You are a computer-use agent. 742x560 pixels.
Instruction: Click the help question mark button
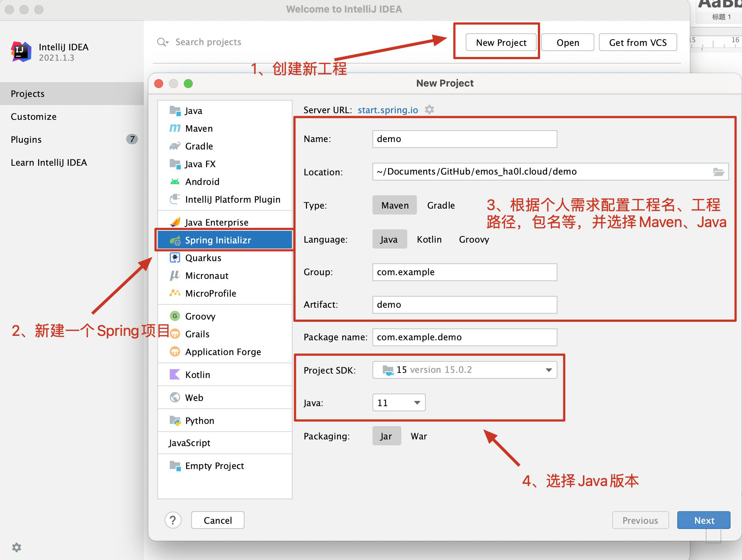[173, 520]
